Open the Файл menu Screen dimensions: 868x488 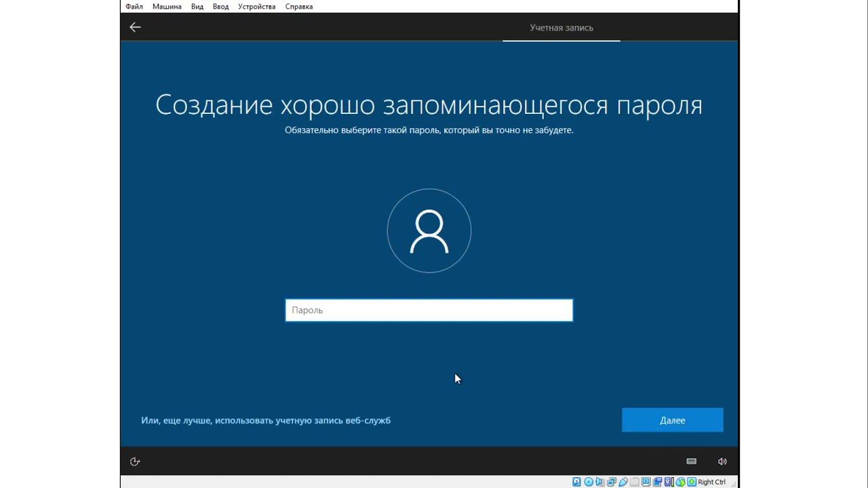coord(134,7)
